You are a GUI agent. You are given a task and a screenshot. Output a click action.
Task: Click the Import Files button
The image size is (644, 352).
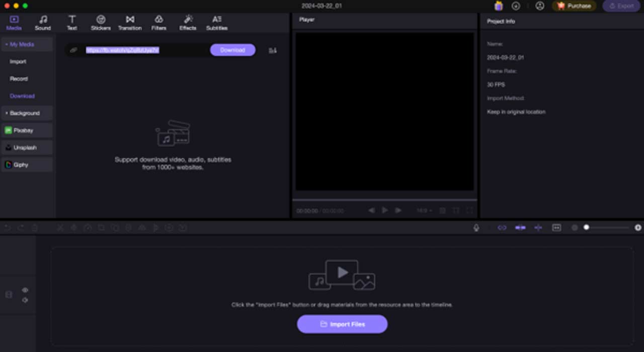pos(342,324)
